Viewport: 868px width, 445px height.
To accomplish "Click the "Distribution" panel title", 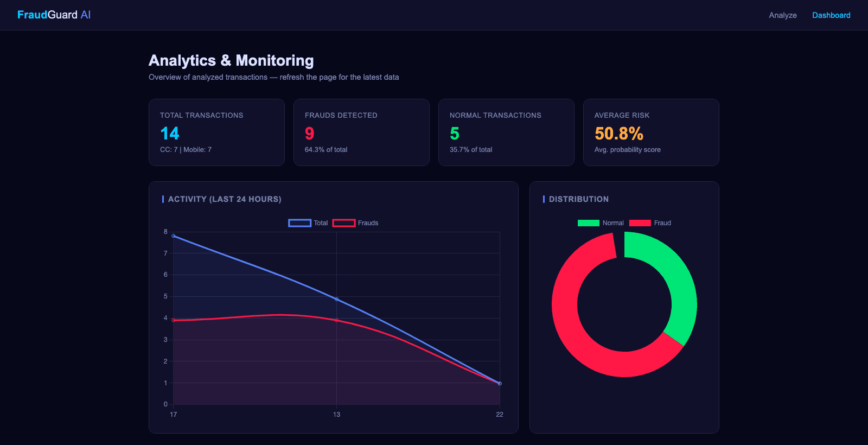I will point(579,199).
